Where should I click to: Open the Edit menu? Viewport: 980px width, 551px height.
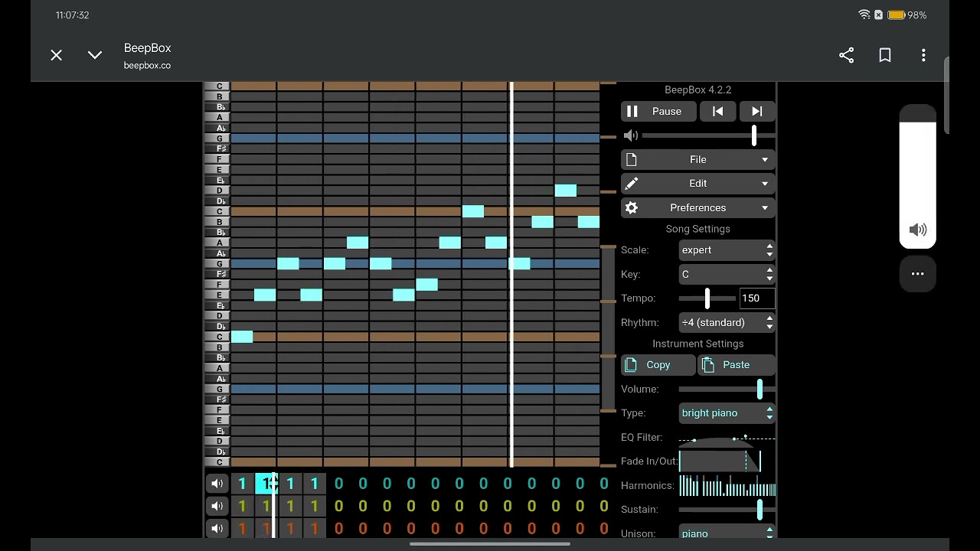(698, 184)
